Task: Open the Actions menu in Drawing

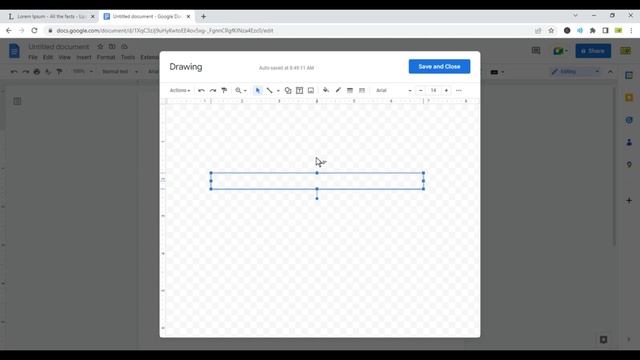Action: pyautogui.click(x=180, y=90)
